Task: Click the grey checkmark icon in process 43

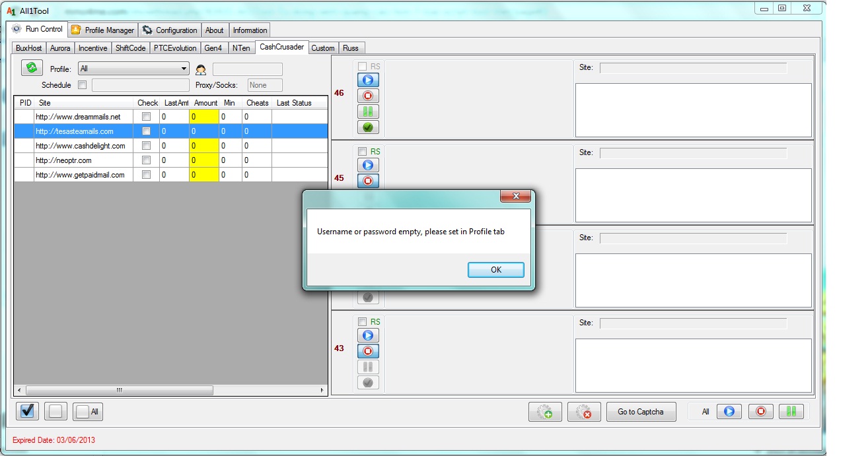Action: click(368, 383)
